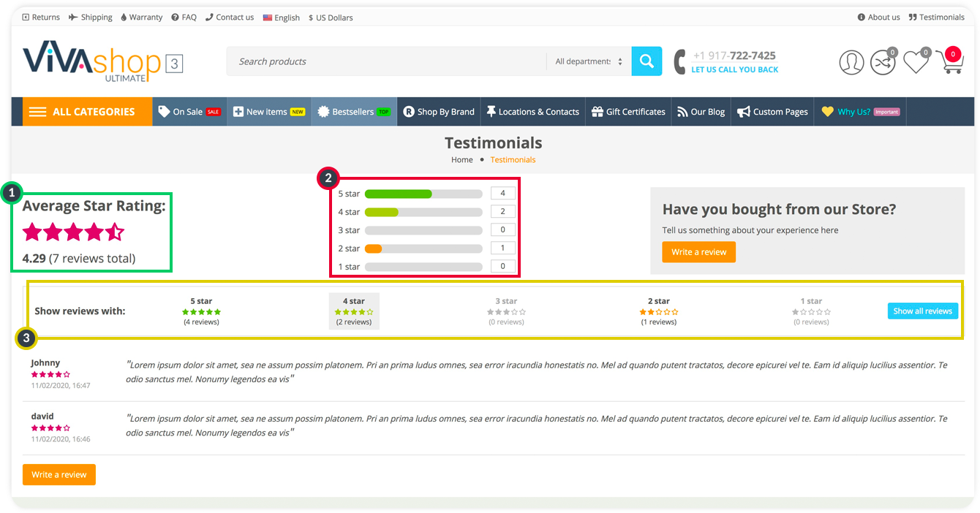Click LET US CALL YOU BACK link
This screenshot has height=513, width=980.
[734, 69]
